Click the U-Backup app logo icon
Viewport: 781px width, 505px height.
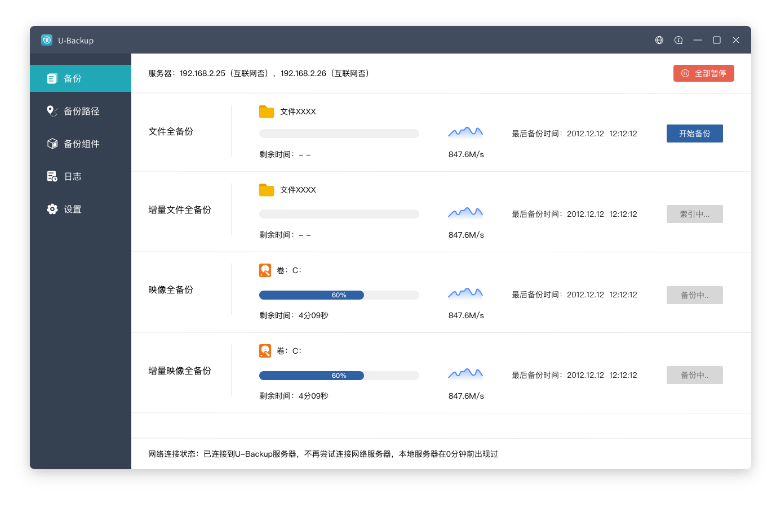click(46, 40)
